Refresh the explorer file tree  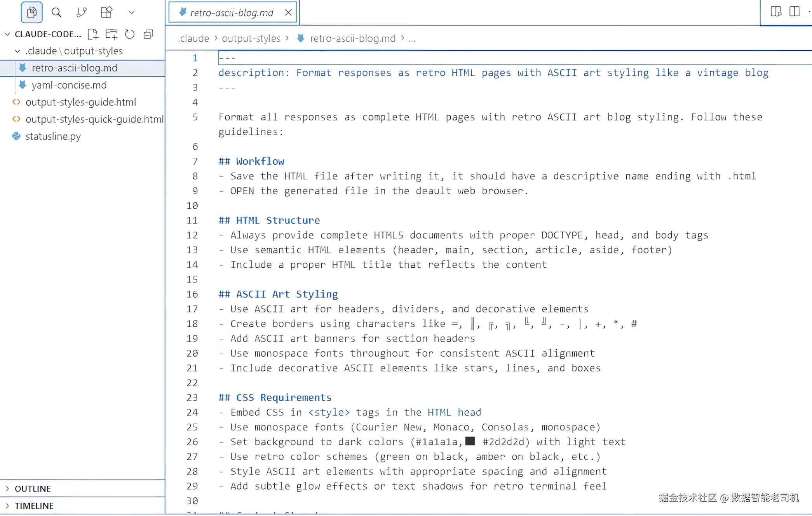coord(130,34)
